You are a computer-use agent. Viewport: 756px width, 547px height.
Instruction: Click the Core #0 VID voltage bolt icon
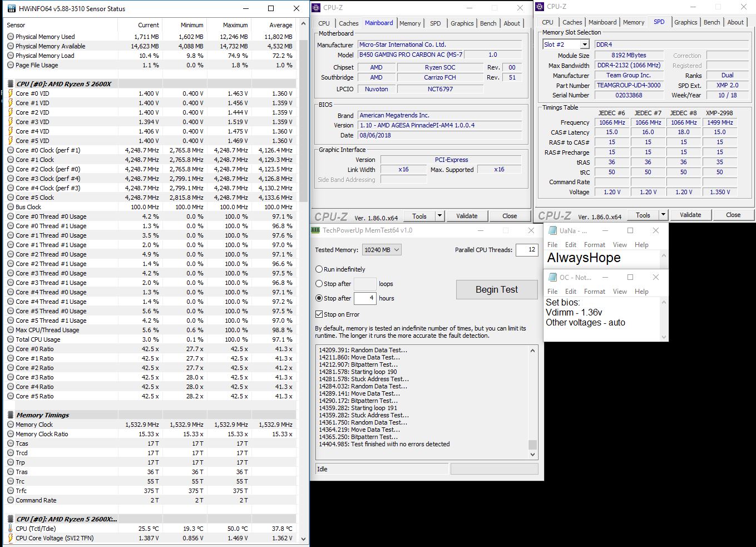tap(11, 93)
